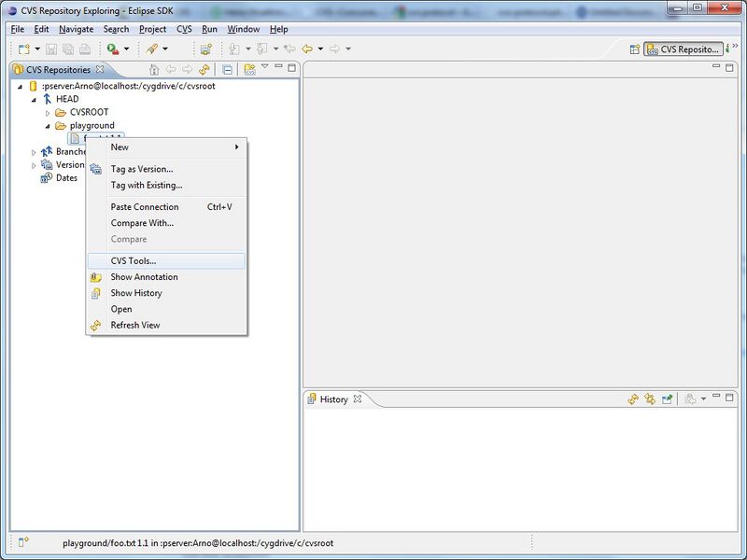Select the CVSROOT folder in tree

point(89,112)
